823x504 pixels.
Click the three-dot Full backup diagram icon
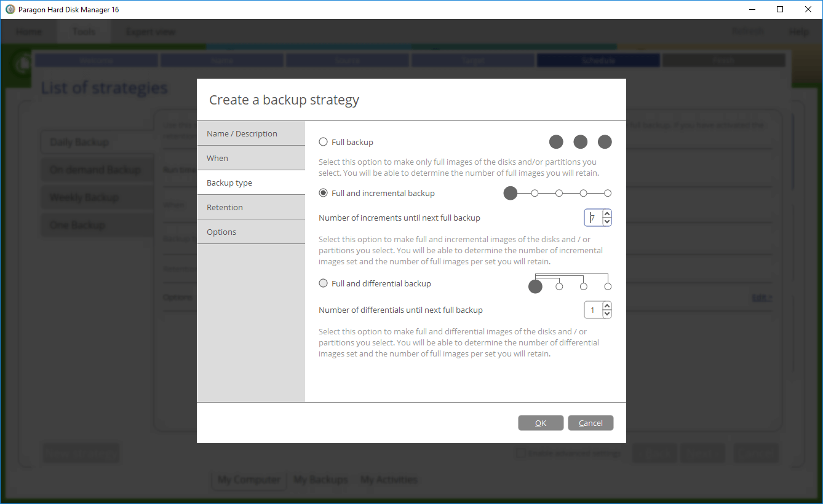(580, 141)
